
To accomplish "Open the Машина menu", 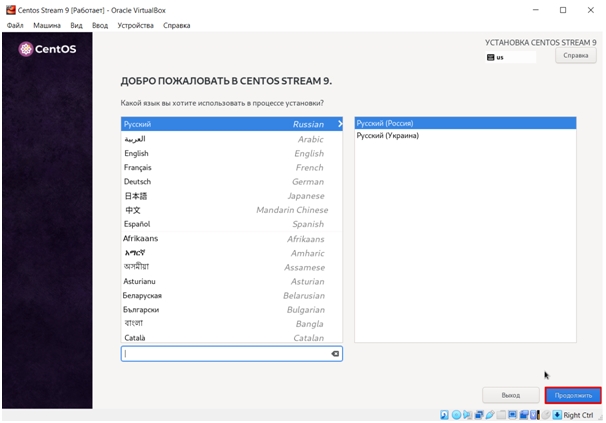I will pyautogui.click(x=47, y=24).
